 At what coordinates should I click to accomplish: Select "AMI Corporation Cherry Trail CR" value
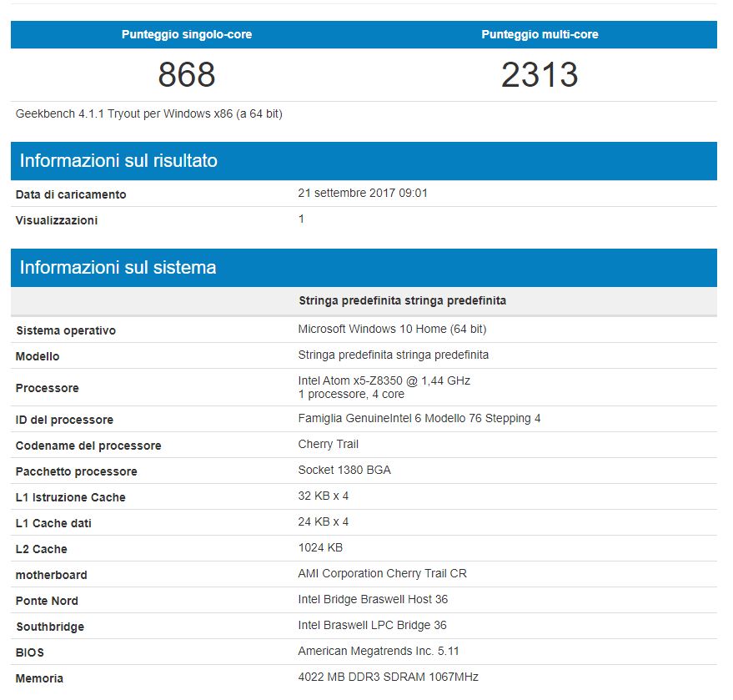pyautogui.click(x=383, y=574)
